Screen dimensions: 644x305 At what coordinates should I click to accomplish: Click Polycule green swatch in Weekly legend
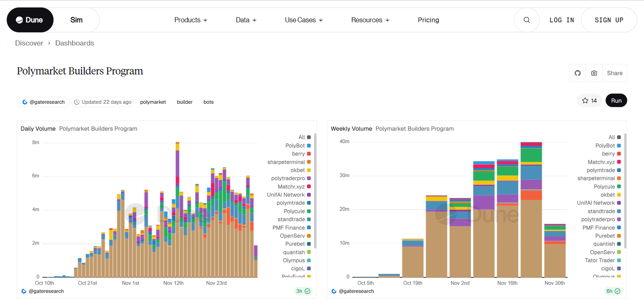coord(619,187)
